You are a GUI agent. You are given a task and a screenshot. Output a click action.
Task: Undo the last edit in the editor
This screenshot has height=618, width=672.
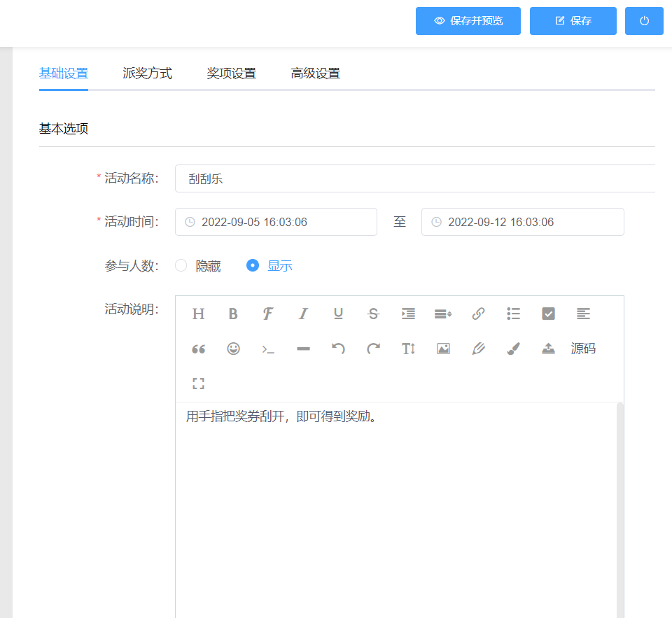[338, 349]
